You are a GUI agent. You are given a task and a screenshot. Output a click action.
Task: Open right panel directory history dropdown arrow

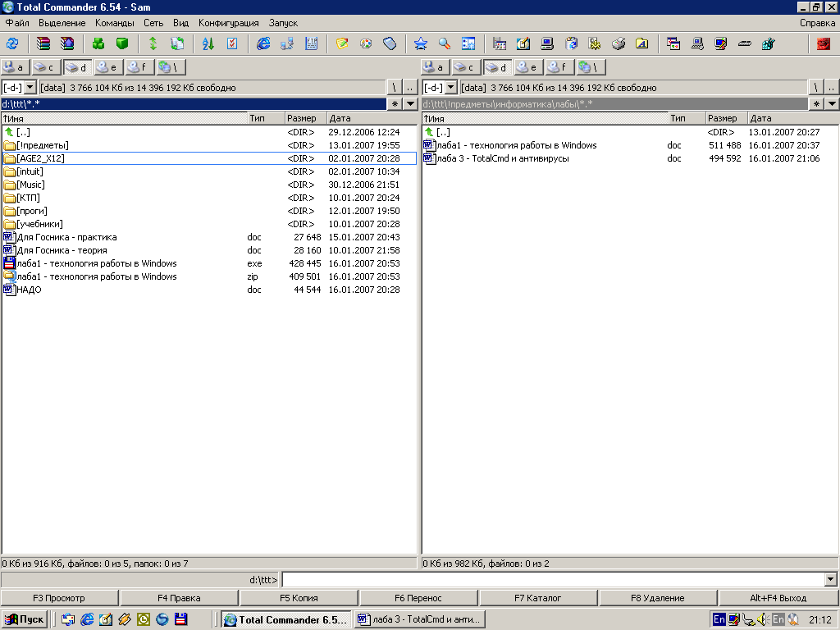coord(832,104)
